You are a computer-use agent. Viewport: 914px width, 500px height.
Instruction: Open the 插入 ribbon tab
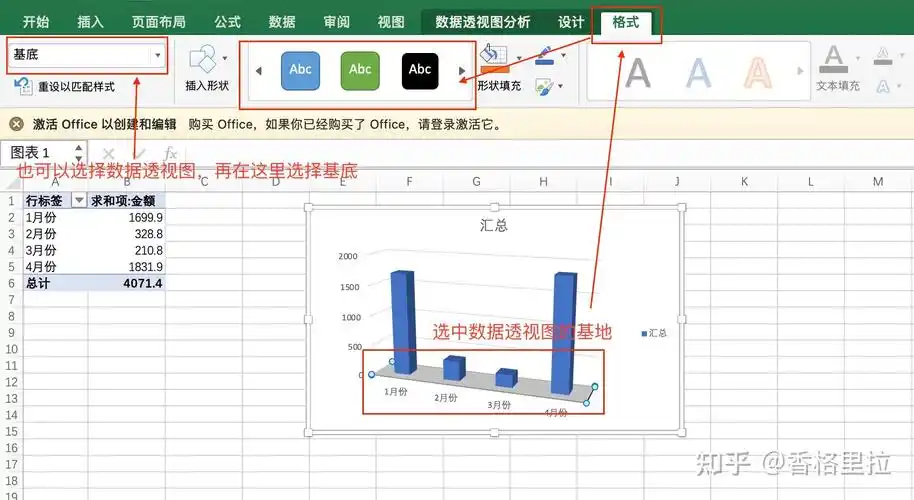coord(90,22)
